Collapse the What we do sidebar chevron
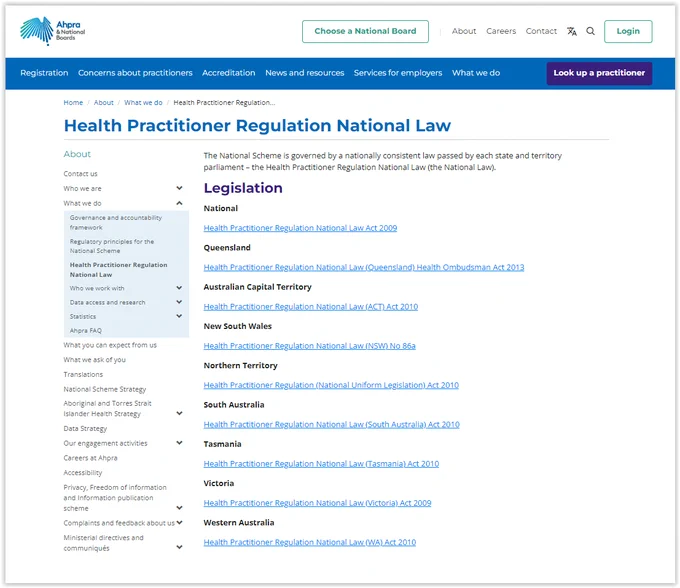Viewport: 680px width, 588px height. tap(179, 203)
